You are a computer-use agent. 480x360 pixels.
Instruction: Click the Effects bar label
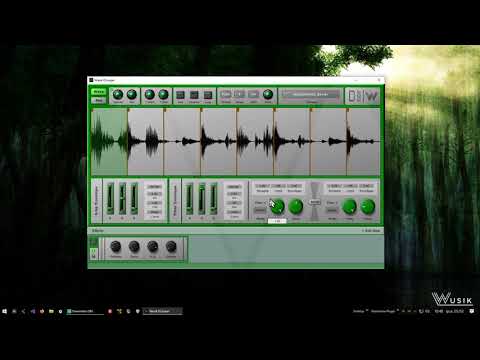click(x=98, y=231)
